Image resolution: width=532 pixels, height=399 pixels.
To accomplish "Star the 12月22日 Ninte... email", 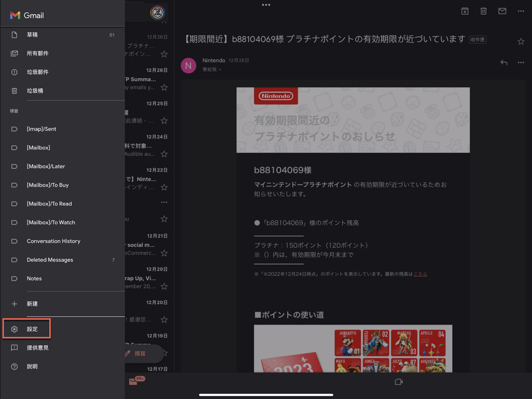I will (x=164, y=187).
